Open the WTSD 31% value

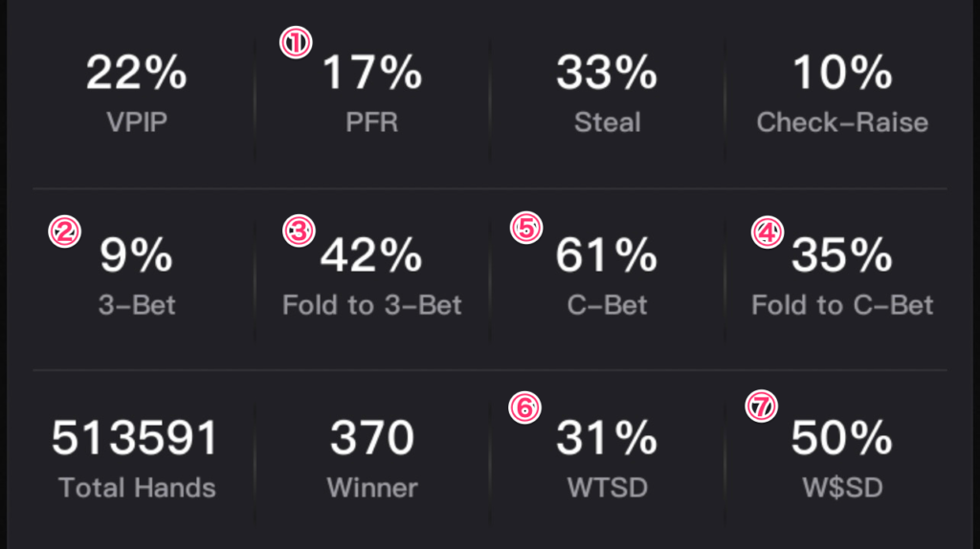click(x=607, y=438)
